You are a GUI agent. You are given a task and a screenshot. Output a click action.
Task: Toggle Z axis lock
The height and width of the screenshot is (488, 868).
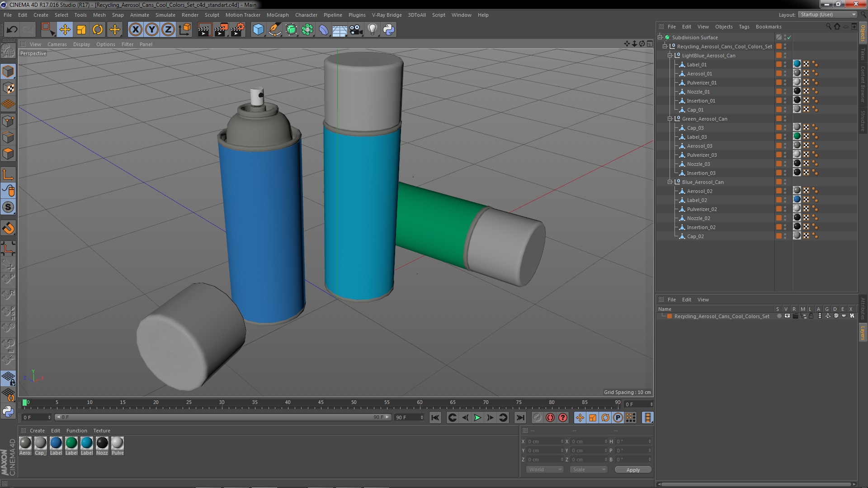[x=168, y=30]
